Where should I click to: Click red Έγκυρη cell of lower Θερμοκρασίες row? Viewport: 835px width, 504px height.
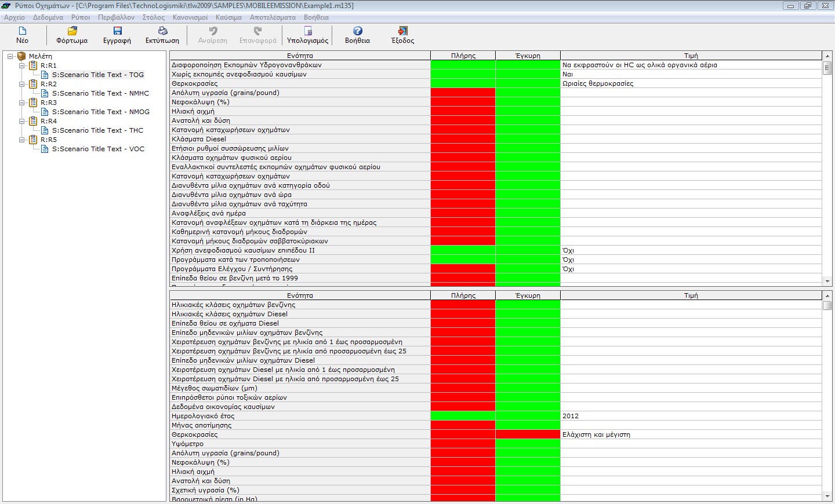tap(528, 434)
